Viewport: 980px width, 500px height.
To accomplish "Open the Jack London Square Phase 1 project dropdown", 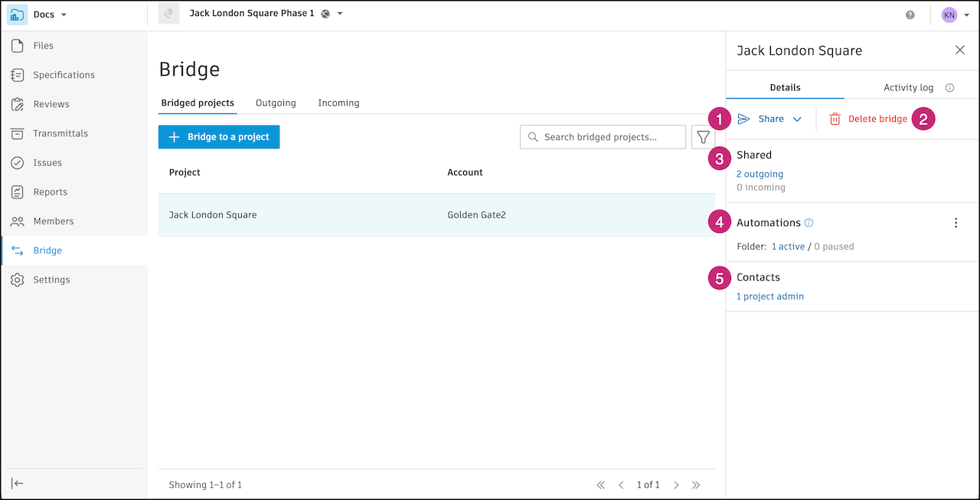I will (340, 14).
